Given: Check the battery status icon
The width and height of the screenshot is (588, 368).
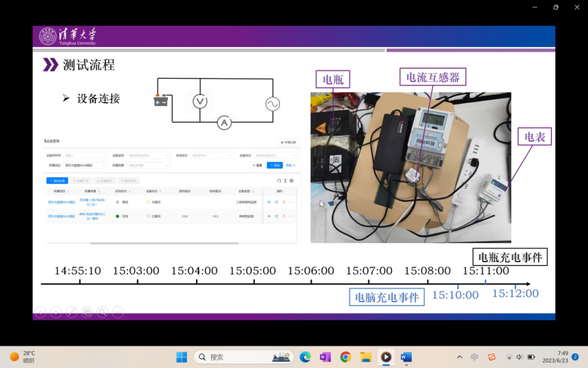Looking at the screenshot, I should [x=531, y=357].
